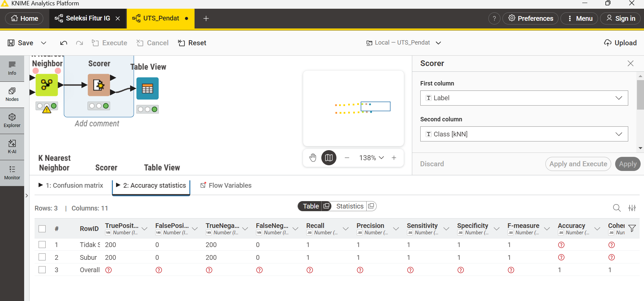The height and width of the screenshot is (301, 644).
Task: Open Recall column header menu
Action: 345,229
